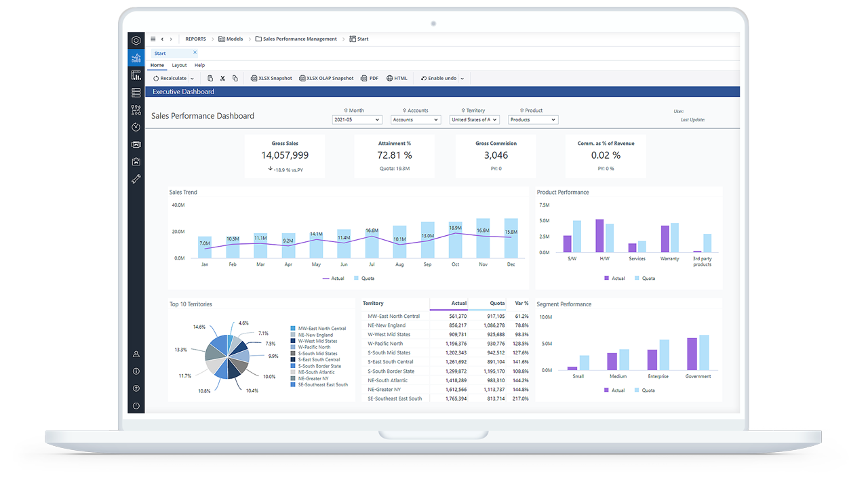Click the Attainment % value 72.81 %
Viewport: 868px width, 488px height.
(395, 155)
